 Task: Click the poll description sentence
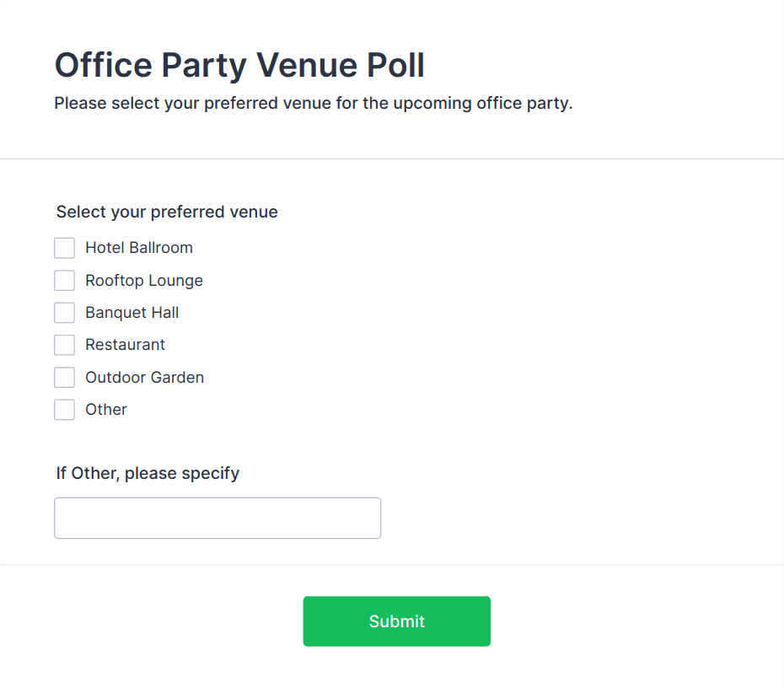point(313,103)
